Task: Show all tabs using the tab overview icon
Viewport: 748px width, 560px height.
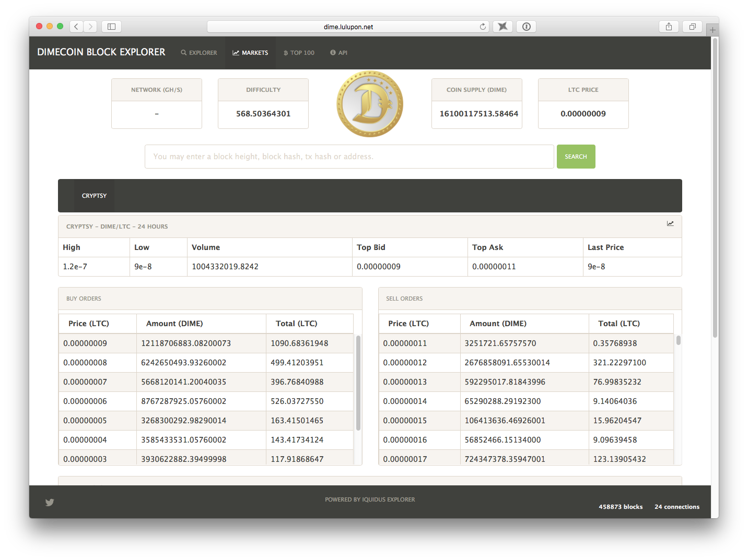Action: 692,27
